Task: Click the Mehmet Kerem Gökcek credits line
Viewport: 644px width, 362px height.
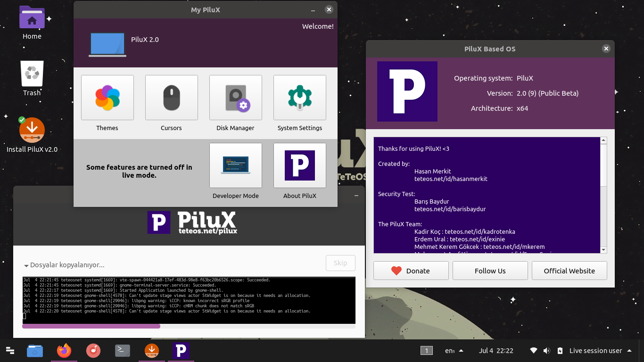Action: 479,247
